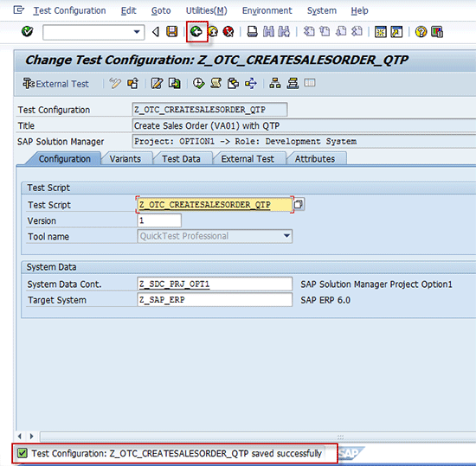Click the Where-Used List icon

point(233,83)
